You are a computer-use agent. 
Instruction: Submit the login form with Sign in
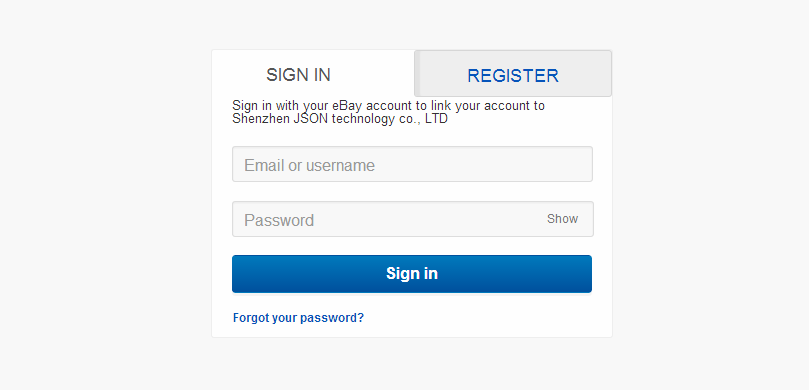click(412, 274)
